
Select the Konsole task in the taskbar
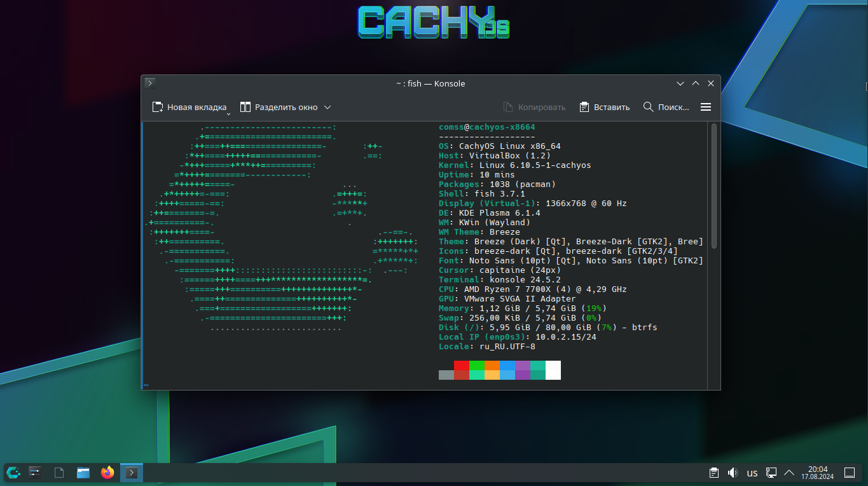(132, 472)
